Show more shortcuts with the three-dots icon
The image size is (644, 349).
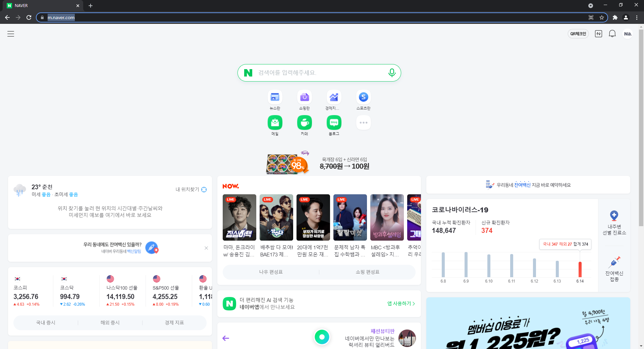363,122
